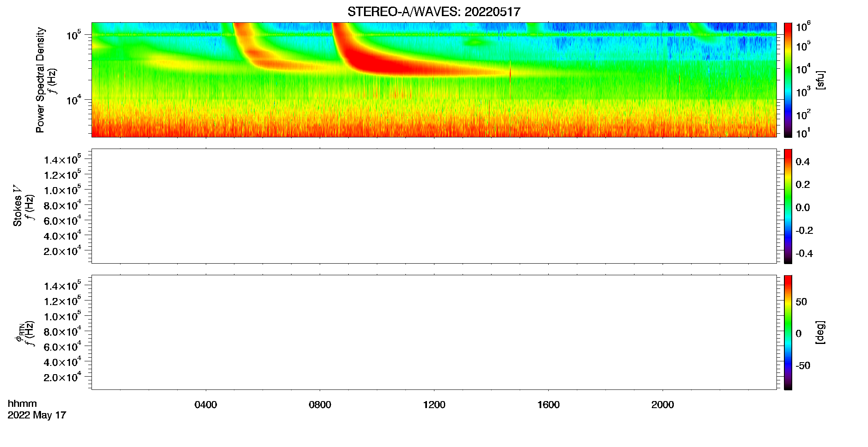Click the 2.0×10^4 tick in phi RTN panel
The width and height of the screenshot is (868, 447).
[62, 377]
